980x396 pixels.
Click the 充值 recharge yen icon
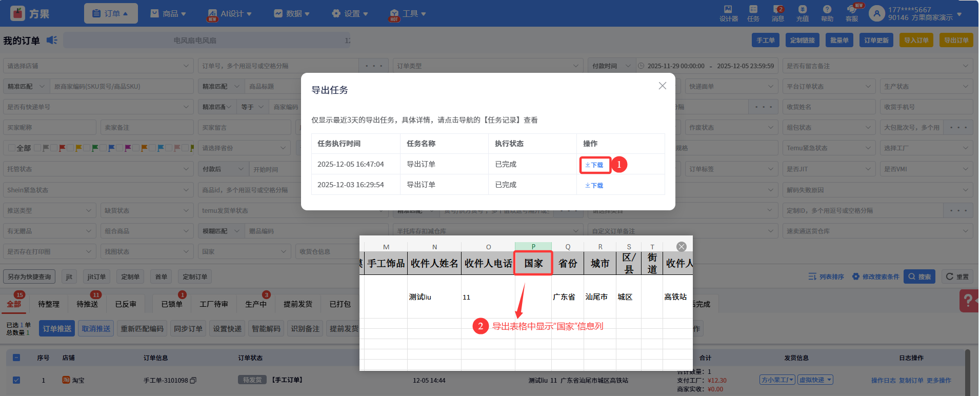[802, 13]
